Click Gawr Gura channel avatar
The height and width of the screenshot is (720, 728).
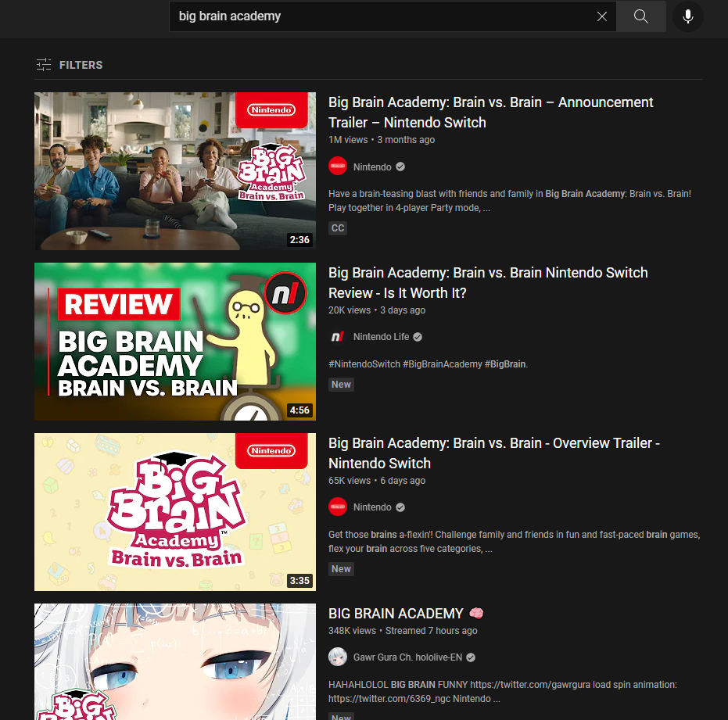pyautogui.click(x=338, y=657)
